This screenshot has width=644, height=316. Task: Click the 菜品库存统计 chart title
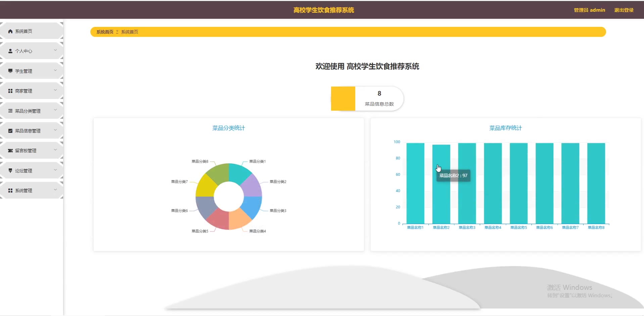click(506, 128)
